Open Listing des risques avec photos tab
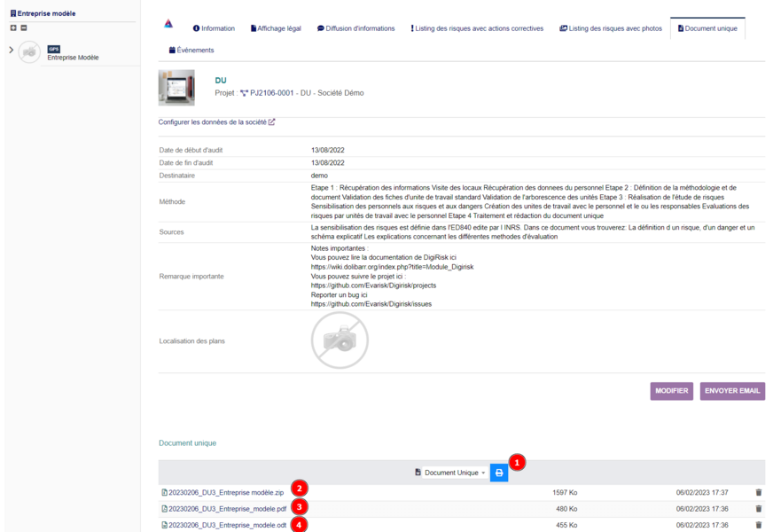The image size is (773, 532). coord(611,28)
